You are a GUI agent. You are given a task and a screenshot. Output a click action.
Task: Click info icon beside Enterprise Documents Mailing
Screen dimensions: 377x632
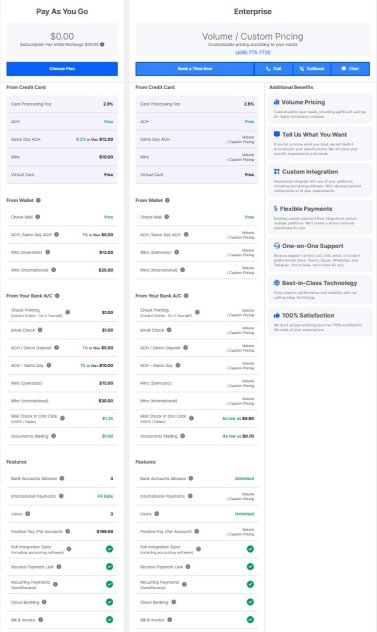(x=183, y=436)
